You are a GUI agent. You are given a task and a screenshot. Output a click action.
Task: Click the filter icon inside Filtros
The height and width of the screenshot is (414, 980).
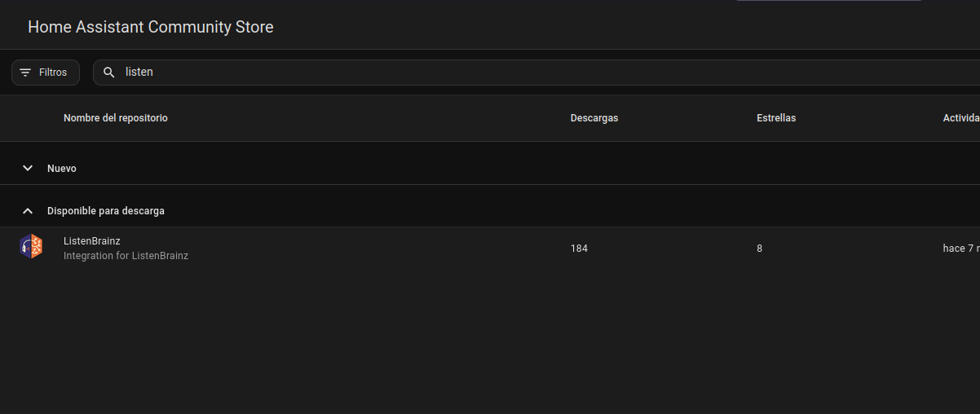point(25,73)
